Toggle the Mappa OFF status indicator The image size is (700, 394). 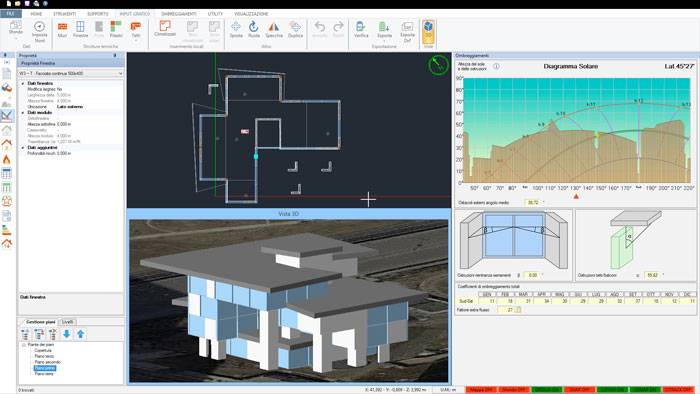click(481, 390)
